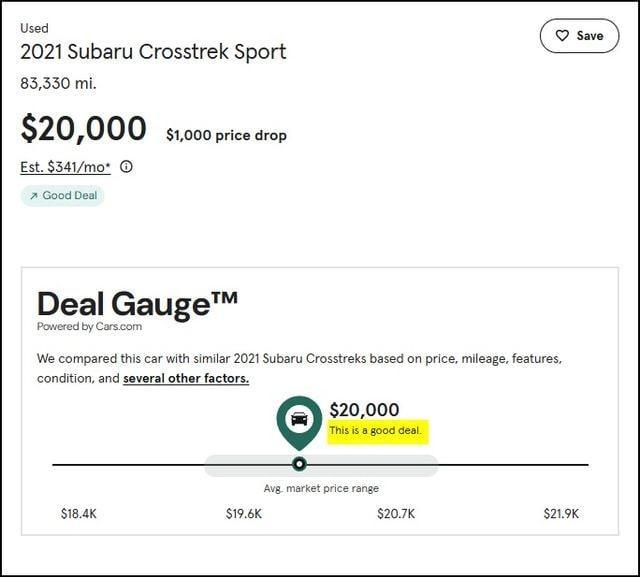Click the slider dot on price gauge
This screenshot has height=577, width=640.
[x=299, y=464]
